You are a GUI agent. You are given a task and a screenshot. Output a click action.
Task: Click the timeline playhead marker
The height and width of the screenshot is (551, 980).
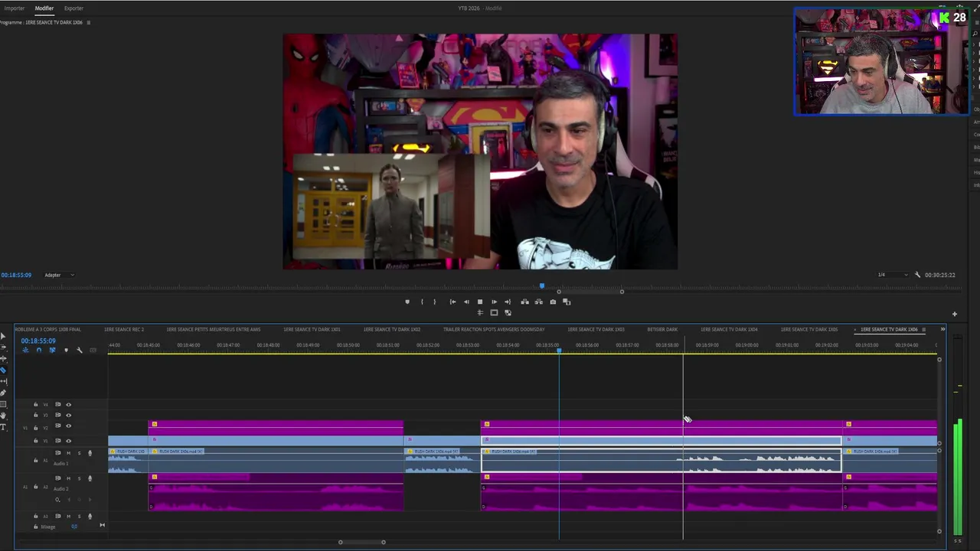point(559,350)
